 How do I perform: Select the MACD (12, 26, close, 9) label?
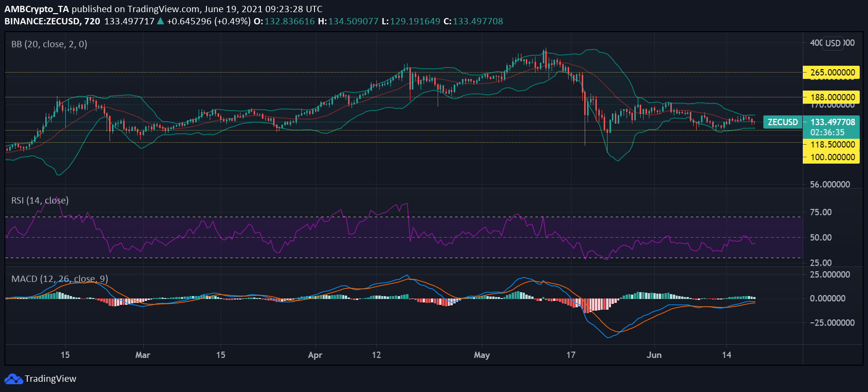click(59, 279)
